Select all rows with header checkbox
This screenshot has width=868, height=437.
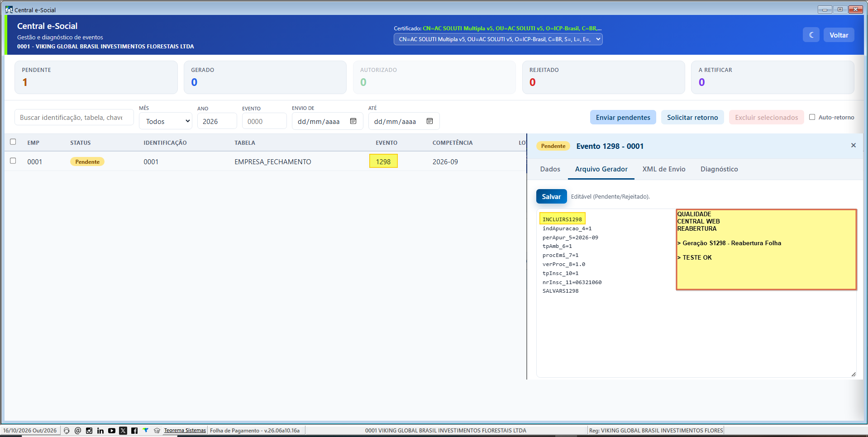pyautogui.click(x=13, y=142)
